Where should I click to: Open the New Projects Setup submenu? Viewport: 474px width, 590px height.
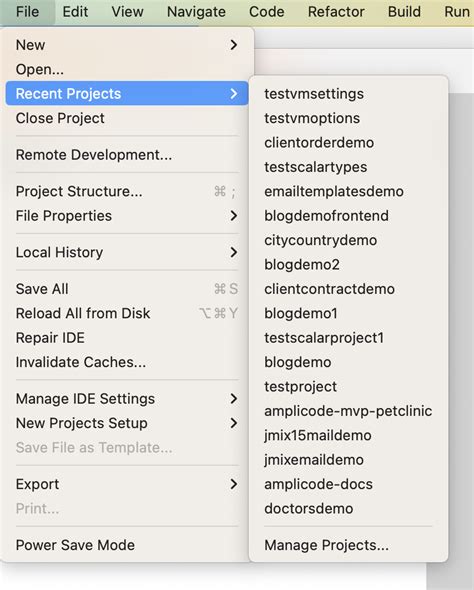point(127,423)
